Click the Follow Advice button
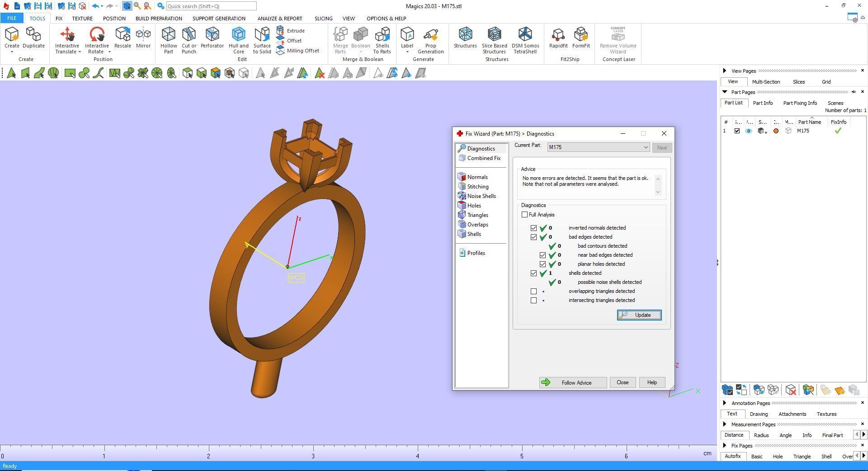Screen dimensions: 868x471 [573, 382]
